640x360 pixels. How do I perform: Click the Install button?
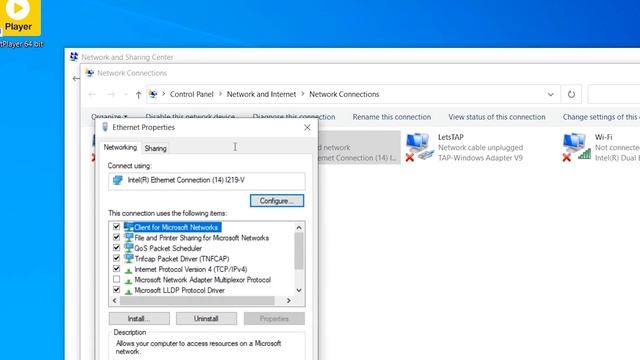click(139, 318)
